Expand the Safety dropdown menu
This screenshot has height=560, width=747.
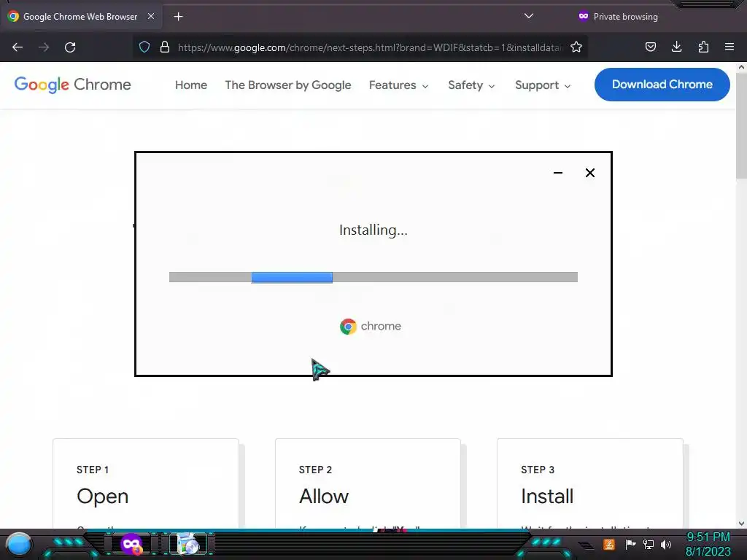click(x=471, y=85)
